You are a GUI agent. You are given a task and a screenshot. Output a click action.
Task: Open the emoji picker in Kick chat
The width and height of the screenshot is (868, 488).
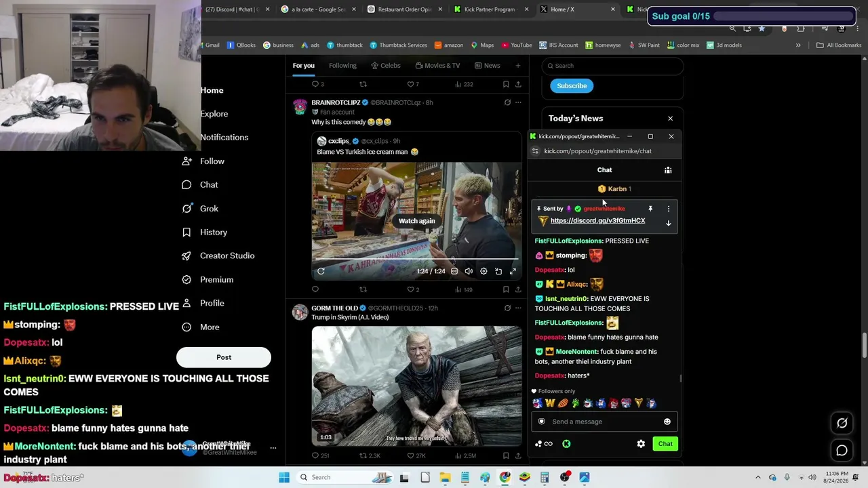pyautogui.click(x=667, y=422)
